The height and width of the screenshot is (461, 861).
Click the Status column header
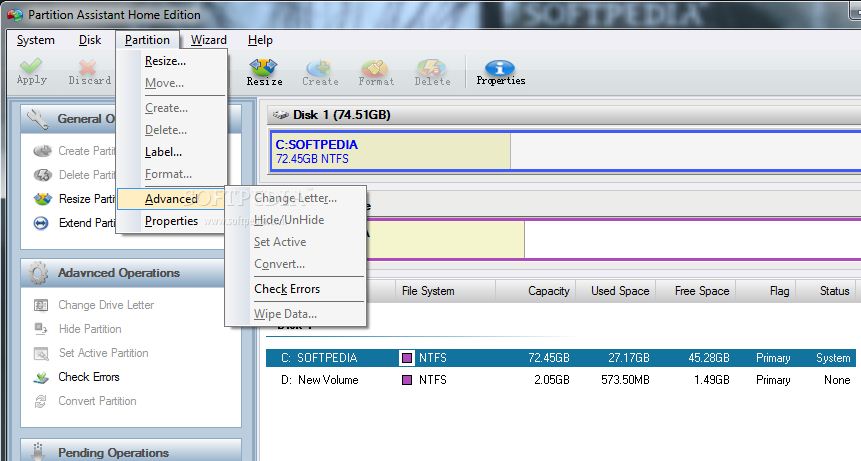[826, 291]
